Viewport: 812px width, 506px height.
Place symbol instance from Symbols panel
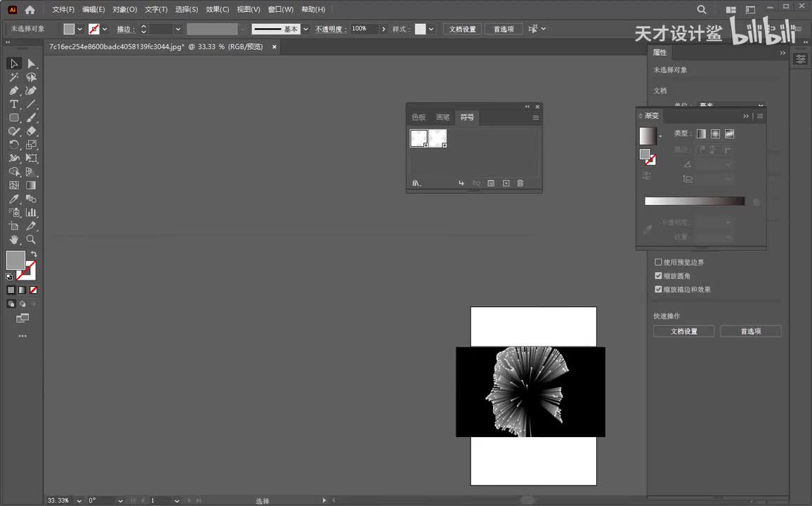pos(461,183)
